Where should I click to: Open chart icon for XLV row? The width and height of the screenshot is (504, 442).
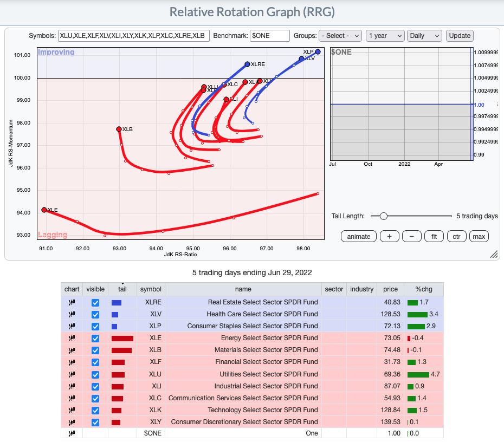(72, 314)
